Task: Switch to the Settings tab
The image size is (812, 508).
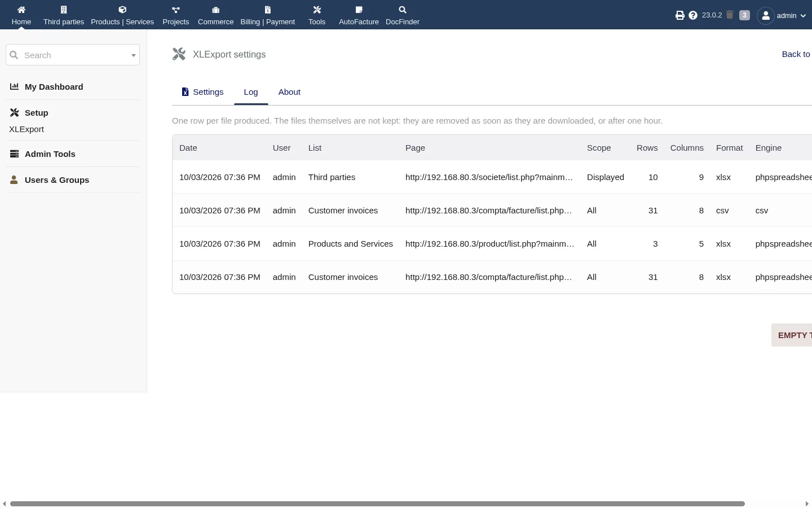Action: (202, 92)
